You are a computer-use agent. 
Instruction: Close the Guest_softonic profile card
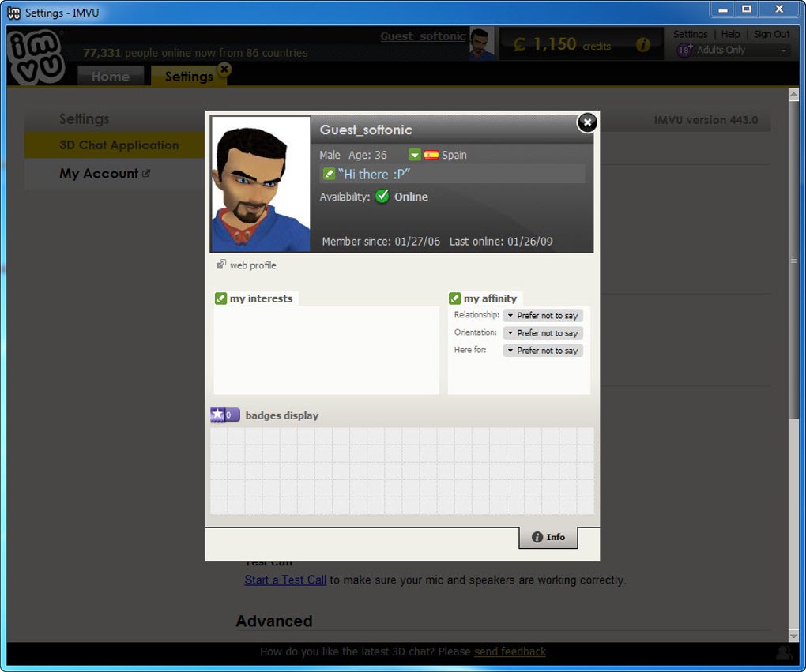coord(587,122)
